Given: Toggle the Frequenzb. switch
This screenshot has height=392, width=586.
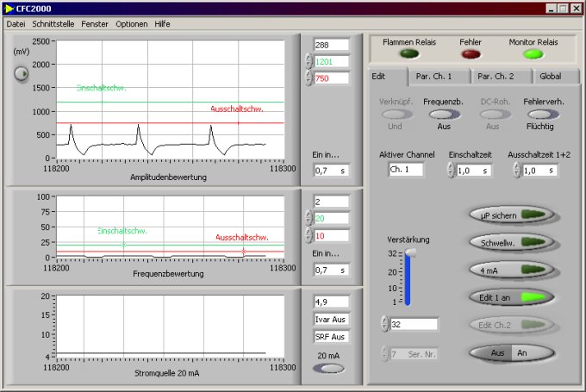Looking at the screenshot, I should 445,114.
